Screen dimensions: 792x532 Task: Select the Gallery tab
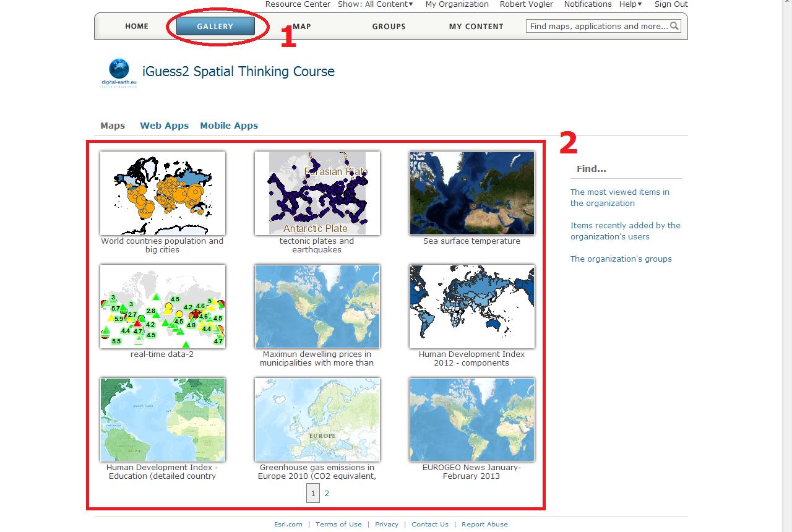[215, 26]
